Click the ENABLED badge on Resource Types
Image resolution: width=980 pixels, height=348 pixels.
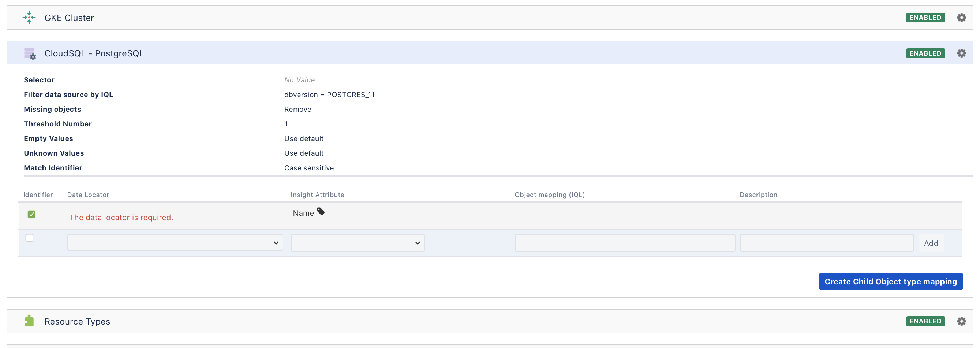coord(925,321)
